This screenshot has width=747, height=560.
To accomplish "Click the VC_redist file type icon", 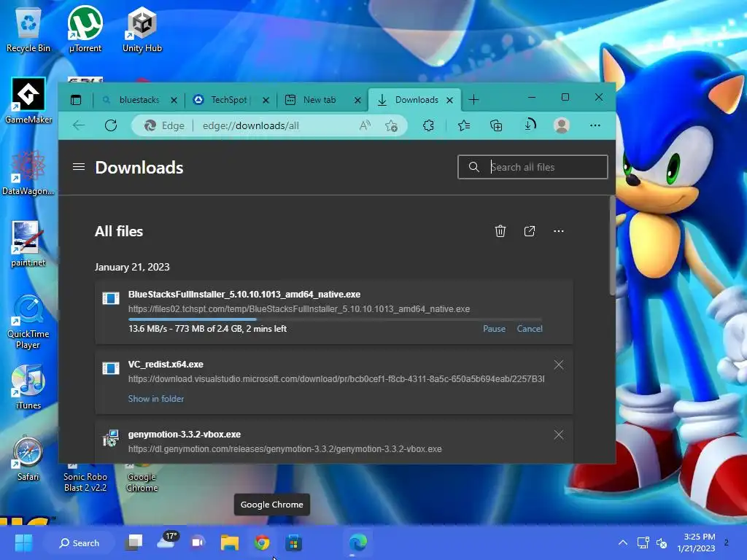I will 111,368.
